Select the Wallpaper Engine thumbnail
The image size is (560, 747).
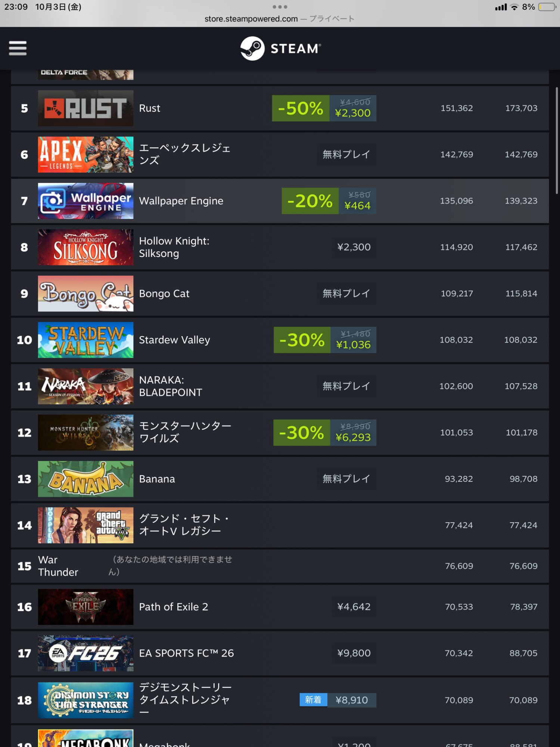point(85,201)
